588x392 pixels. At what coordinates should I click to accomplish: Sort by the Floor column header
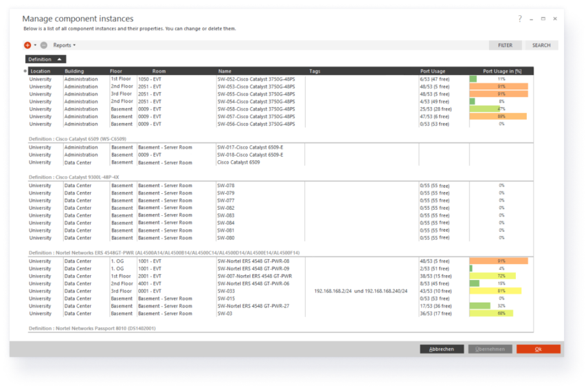(116, 71)
